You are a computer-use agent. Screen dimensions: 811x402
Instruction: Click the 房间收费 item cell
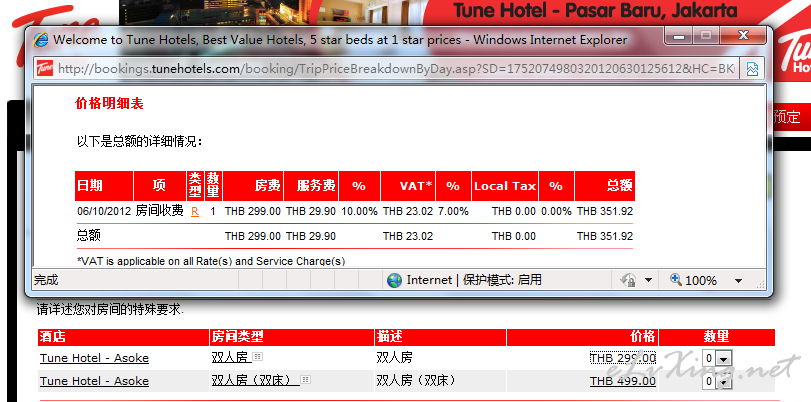pyautogui.click(x=159, y=211)
